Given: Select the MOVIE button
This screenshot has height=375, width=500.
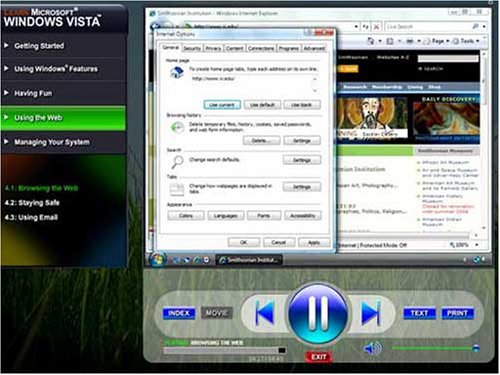Looking at the screenshot, I should [x=217, y=313].
